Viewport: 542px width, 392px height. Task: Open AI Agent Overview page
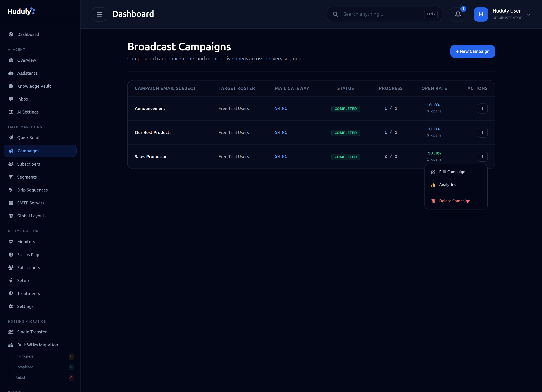tap(40, 60)
